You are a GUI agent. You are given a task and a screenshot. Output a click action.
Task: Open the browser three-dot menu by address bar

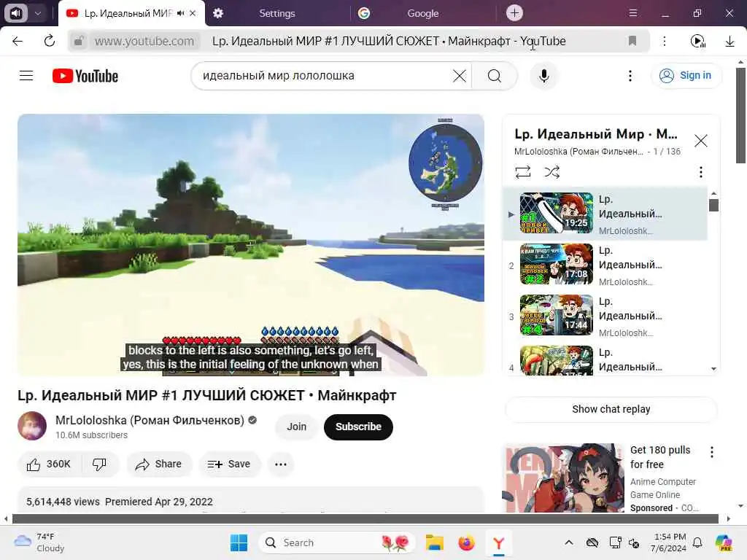[x=664, y=41]
